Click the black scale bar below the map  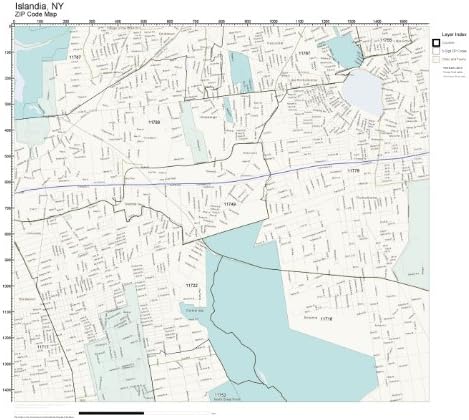coord(111,413)
